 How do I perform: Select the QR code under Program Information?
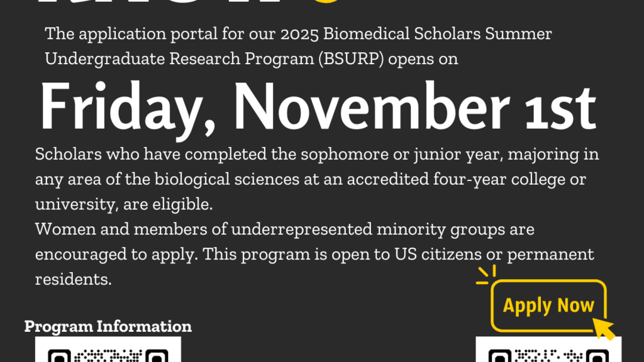(108, 351)
